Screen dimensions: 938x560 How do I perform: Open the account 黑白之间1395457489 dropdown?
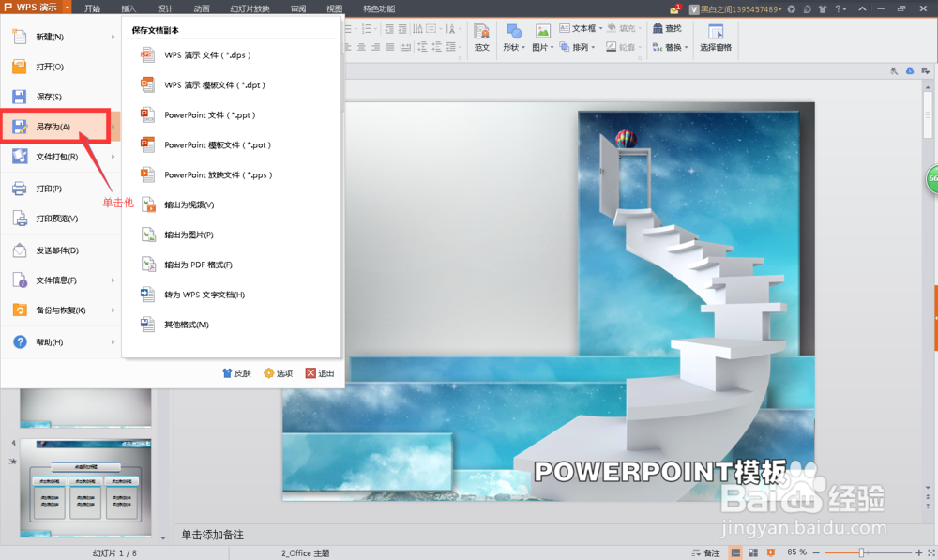pyautogui.click(x=735, y=9)
